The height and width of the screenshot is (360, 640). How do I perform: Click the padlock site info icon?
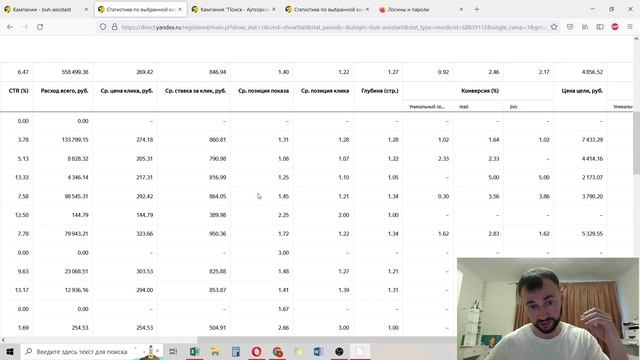115,27
